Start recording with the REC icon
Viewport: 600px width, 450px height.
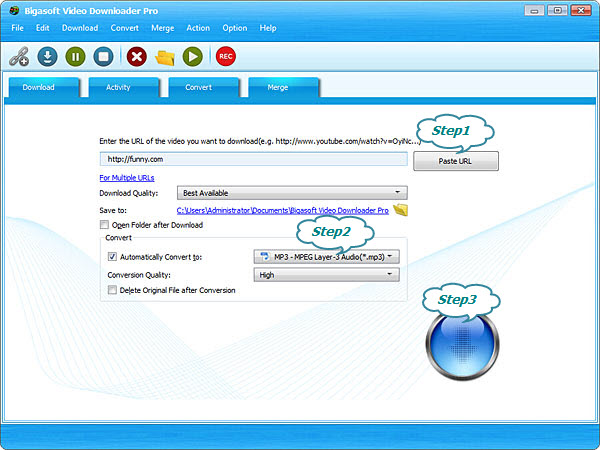(226, 57)
